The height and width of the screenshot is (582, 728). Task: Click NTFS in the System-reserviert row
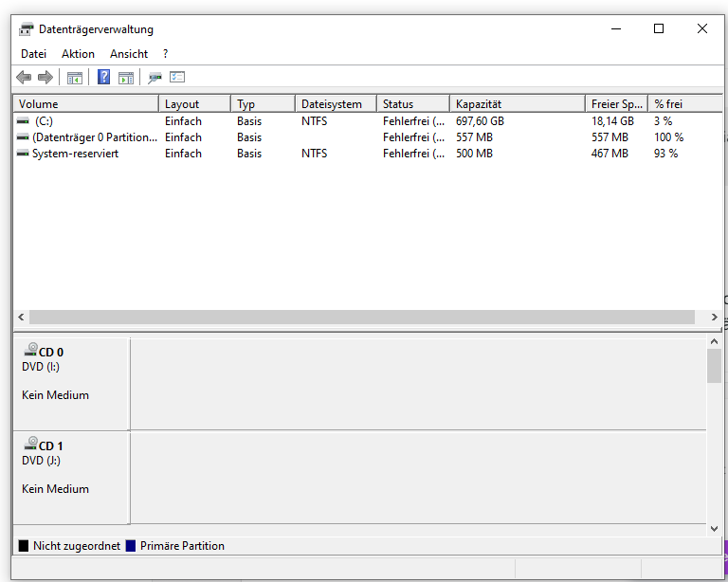315,154
